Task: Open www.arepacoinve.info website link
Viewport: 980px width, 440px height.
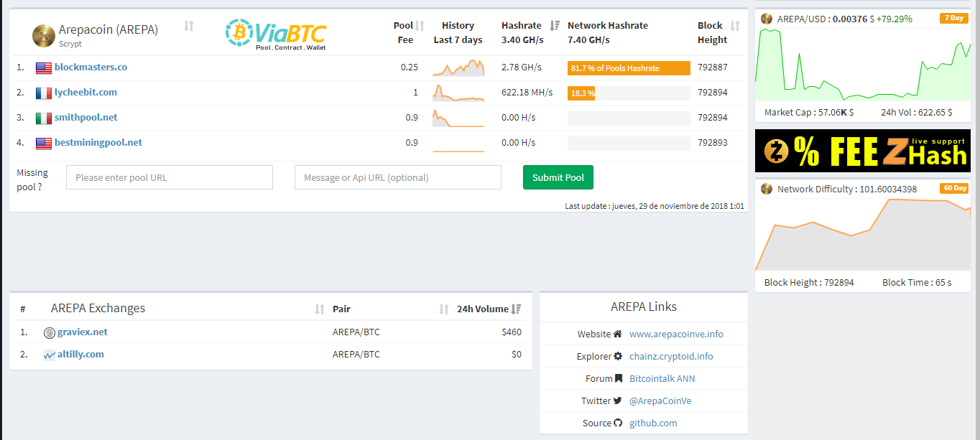Action: 676,334
